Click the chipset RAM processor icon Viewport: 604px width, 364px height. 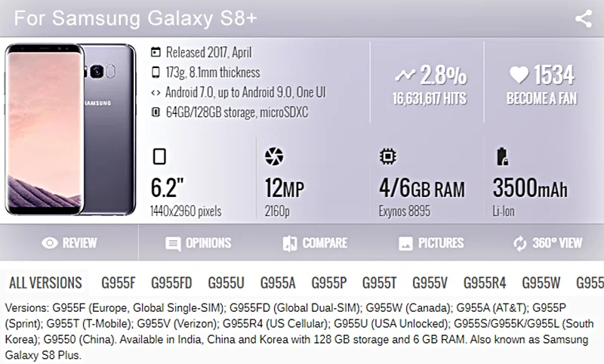pos(387,156)
